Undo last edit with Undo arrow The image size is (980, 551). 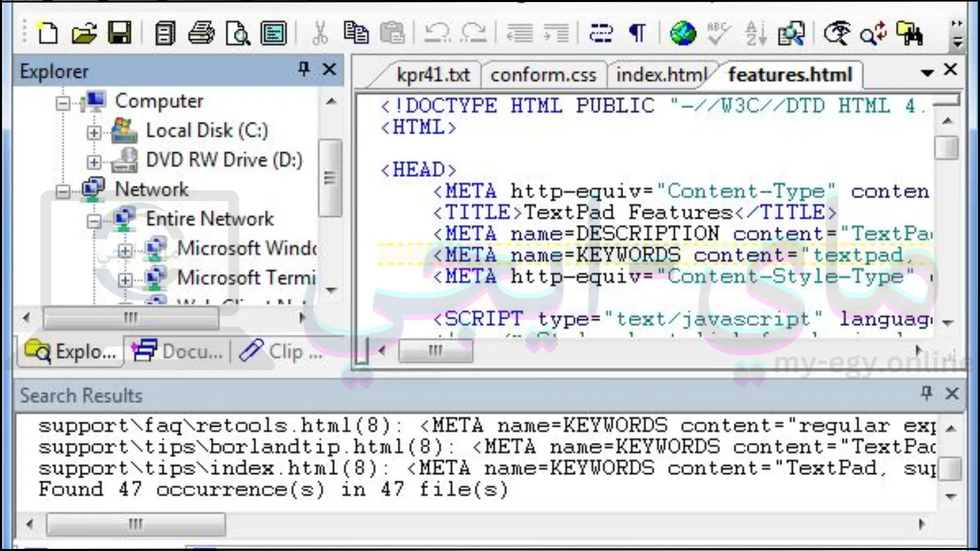(x=437, y=34)
